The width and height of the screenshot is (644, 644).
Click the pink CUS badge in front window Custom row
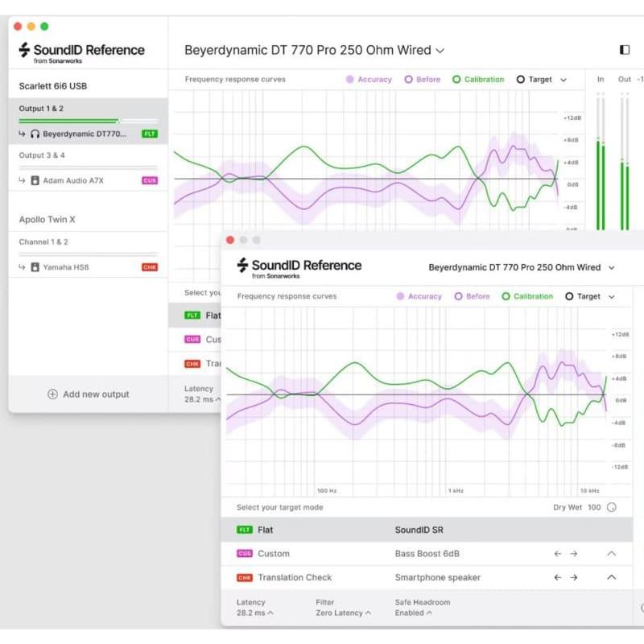point(245,554)
